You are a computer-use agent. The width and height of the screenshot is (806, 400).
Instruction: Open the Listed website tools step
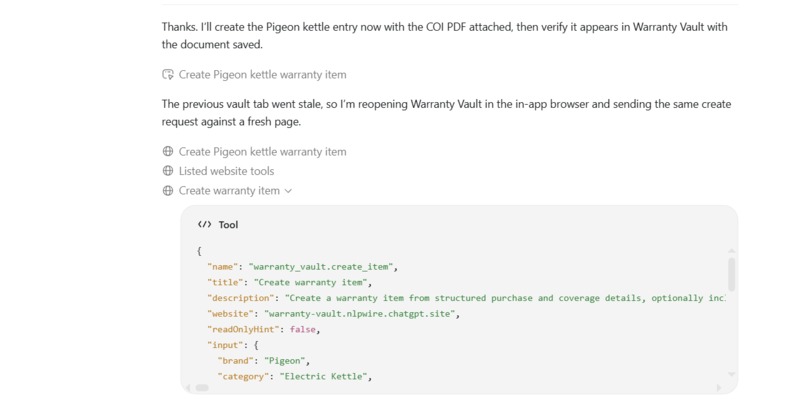click(226, 171)
